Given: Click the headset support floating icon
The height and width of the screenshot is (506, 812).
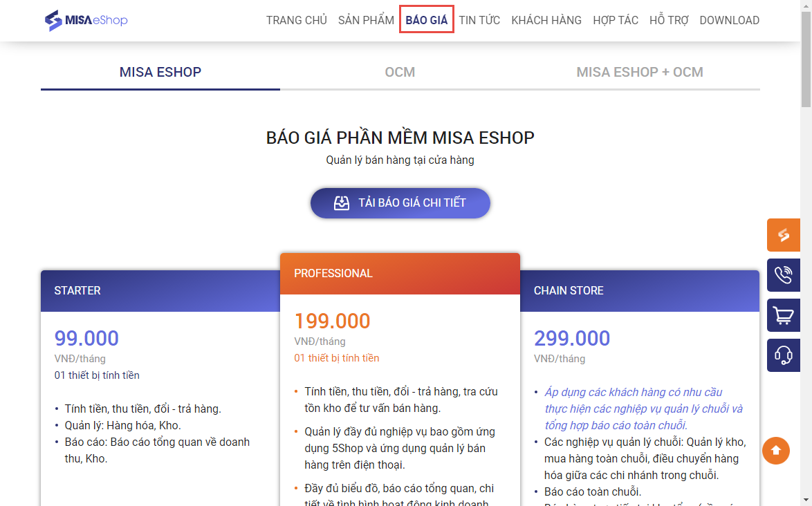Looking at the screenshot, I should click(x=784, y=355).
